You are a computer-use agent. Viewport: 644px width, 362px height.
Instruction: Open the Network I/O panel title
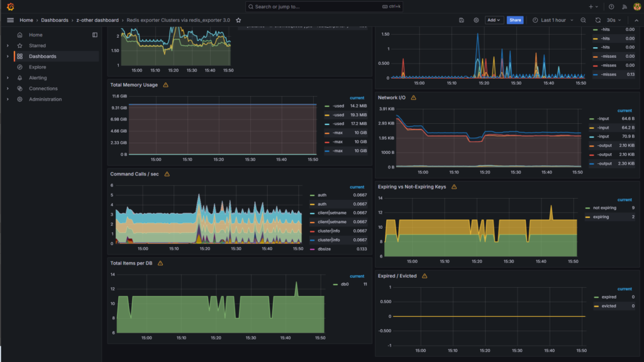(x=391, y=97)
